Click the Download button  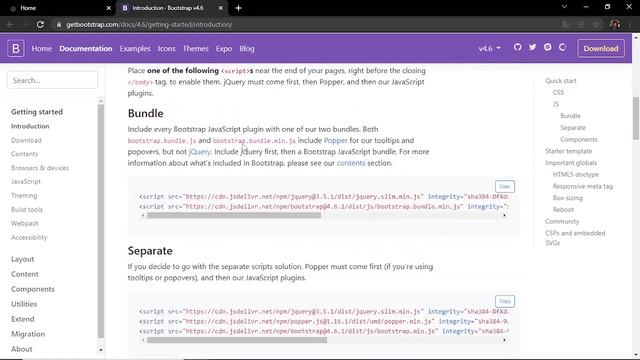(601, 49)
